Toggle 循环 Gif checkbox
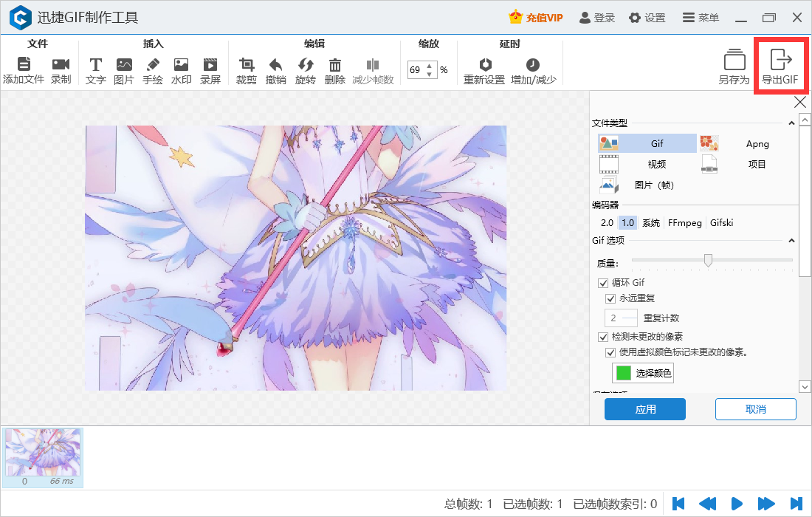 point(603,283)
